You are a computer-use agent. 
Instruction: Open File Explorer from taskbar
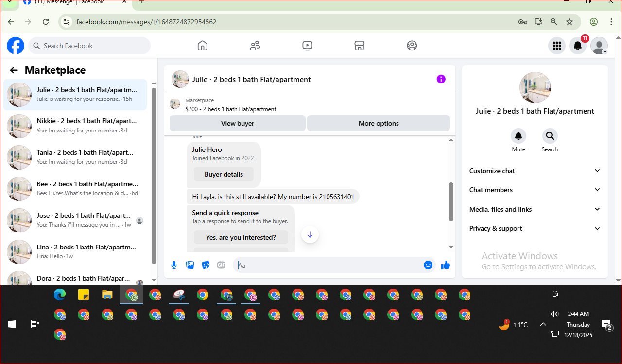tap(107, 295)
